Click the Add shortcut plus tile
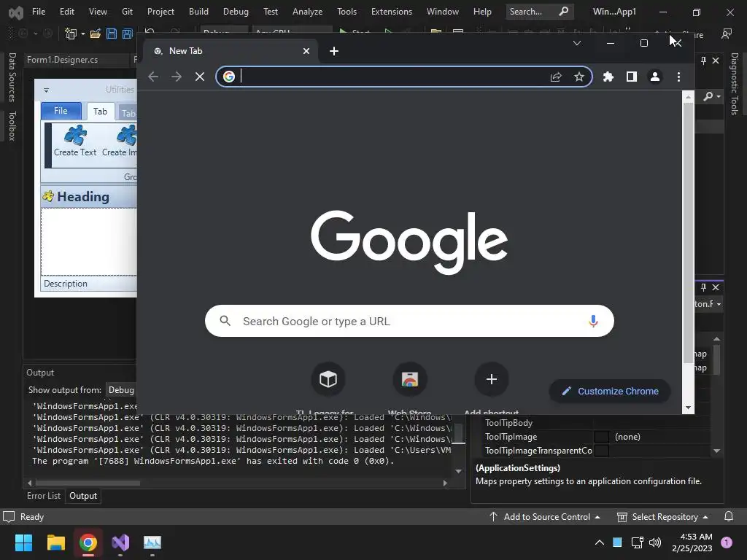Viewport: 747px width, 560px height. [x=492, y=379]
